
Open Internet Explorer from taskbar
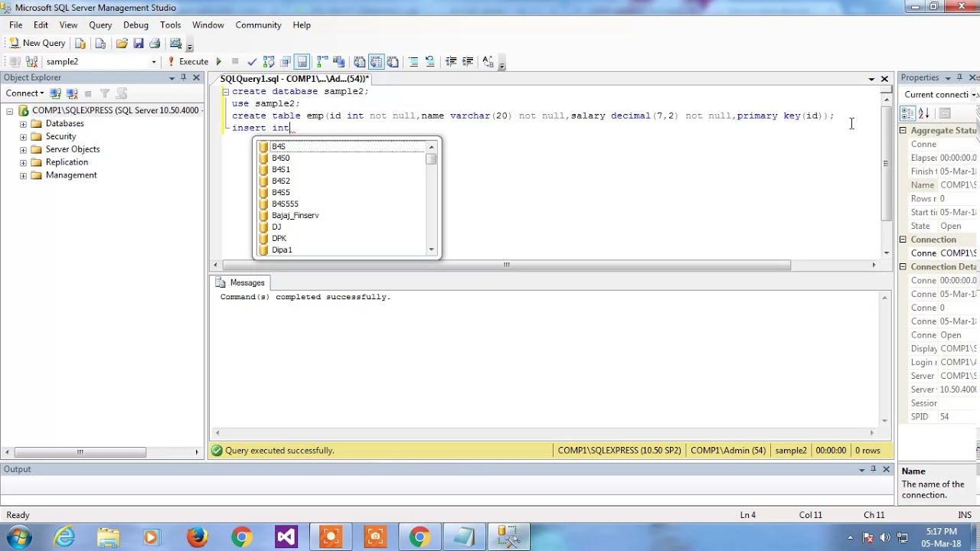64,537
